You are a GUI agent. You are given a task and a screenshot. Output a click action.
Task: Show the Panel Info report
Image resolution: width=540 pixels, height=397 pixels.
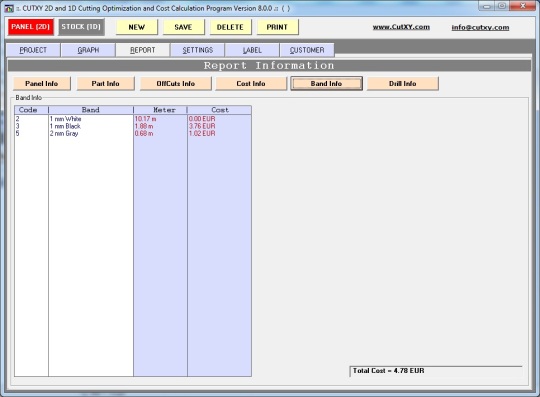pyautogui.click(x=42, y=84)
